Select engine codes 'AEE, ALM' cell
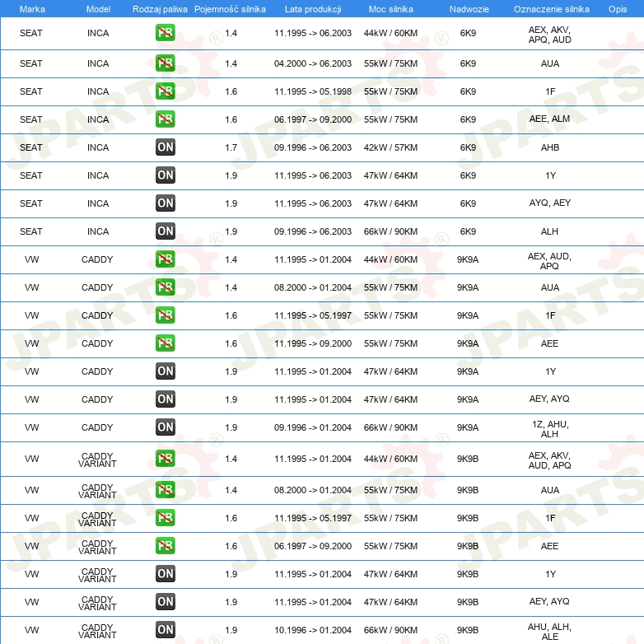 coord(549,119)
